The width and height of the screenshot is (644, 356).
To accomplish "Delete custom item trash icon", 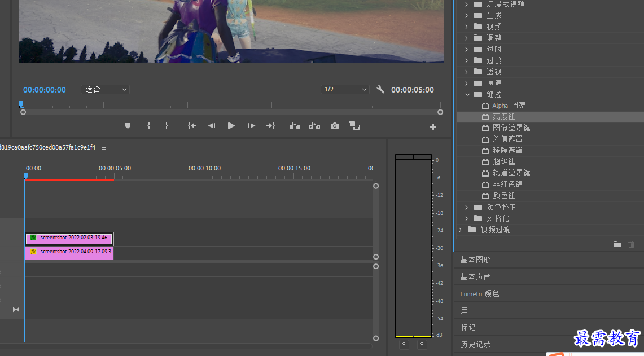I will [631, 244].
